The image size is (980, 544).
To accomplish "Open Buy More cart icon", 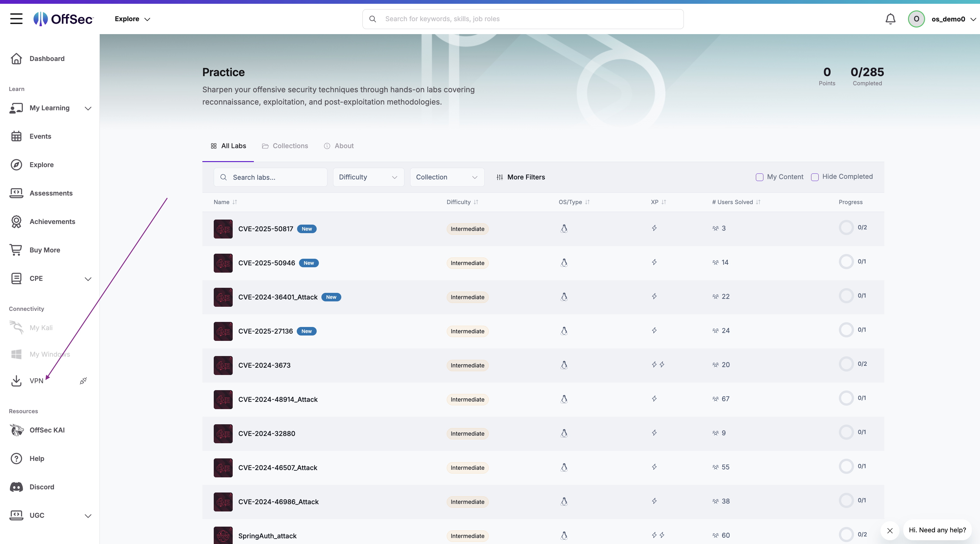I will pos(16,250).
